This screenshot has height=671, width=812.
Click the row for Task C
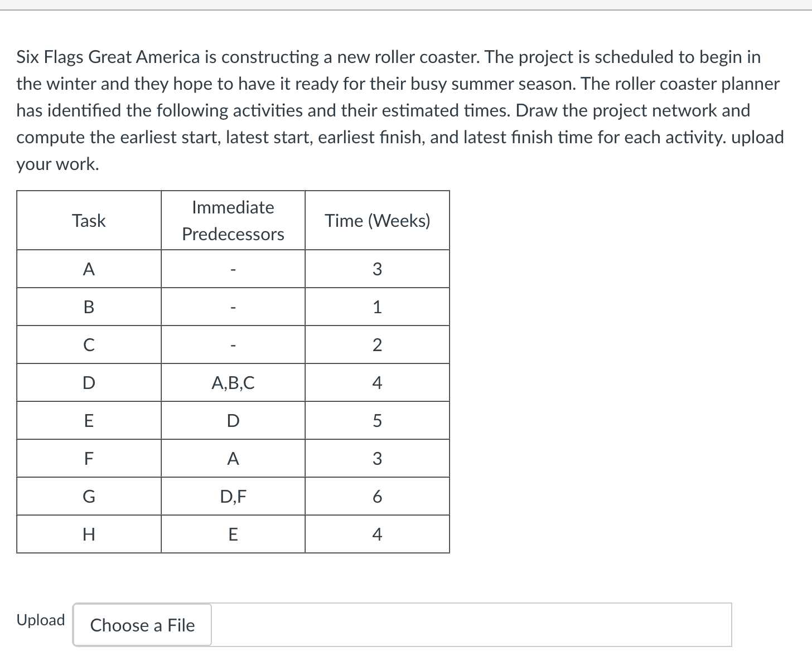click(88, 345)
